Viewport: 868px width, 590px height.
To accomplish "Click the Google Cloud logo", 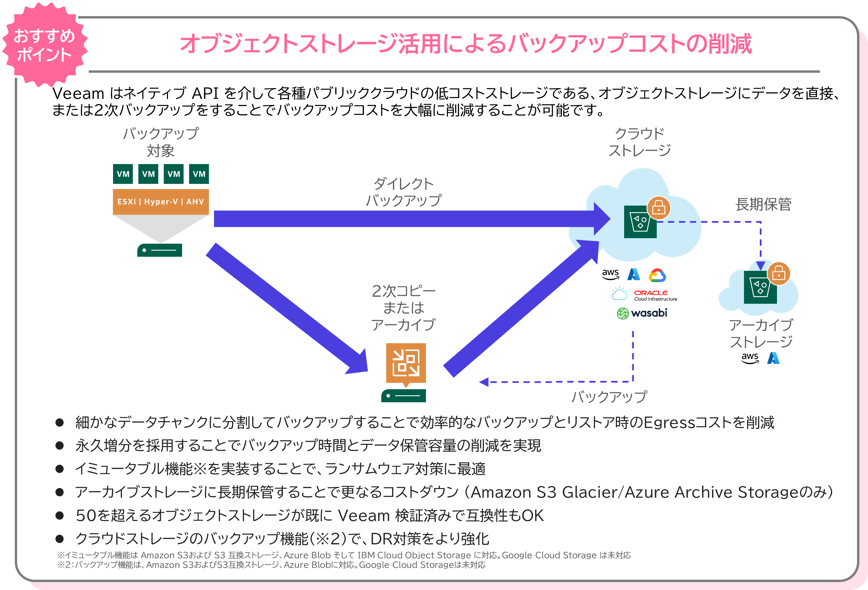I will [657, 275].
